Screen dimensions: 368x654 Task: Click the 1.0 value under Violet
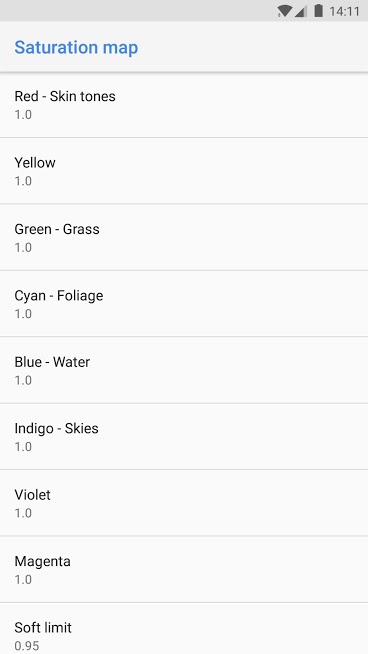(23, 513)
